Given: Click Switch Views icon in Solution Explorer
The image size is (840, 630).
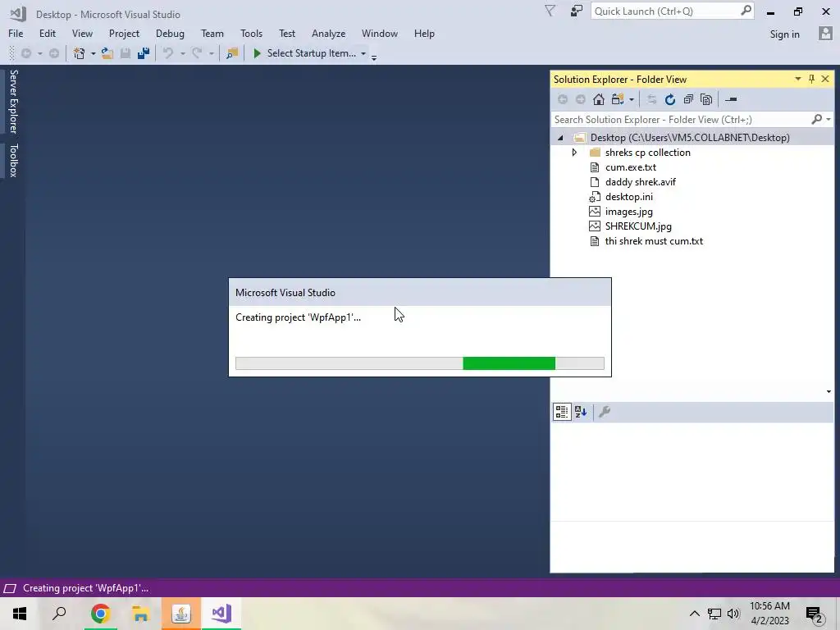Looking at the screenshot, I should (618, 99).
